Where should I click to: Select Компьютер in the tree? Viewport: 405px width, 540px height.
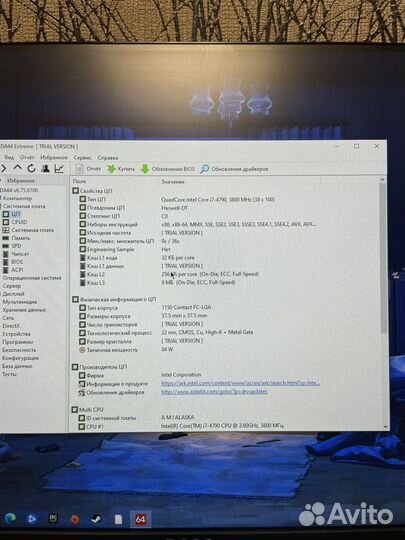[x=17, y=198]
